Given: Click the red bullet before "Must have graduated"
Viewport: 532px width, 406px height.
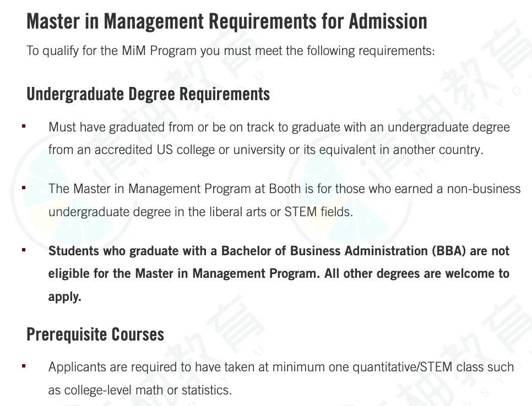Looking at the screenshot, I should click(x=24, y=127).
